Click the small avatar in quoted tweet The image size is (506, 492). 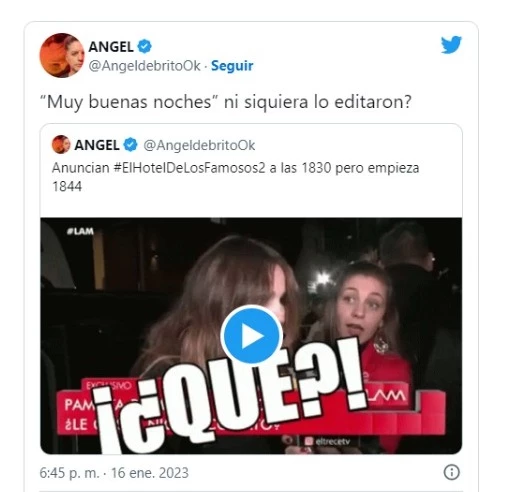point(61,145)
